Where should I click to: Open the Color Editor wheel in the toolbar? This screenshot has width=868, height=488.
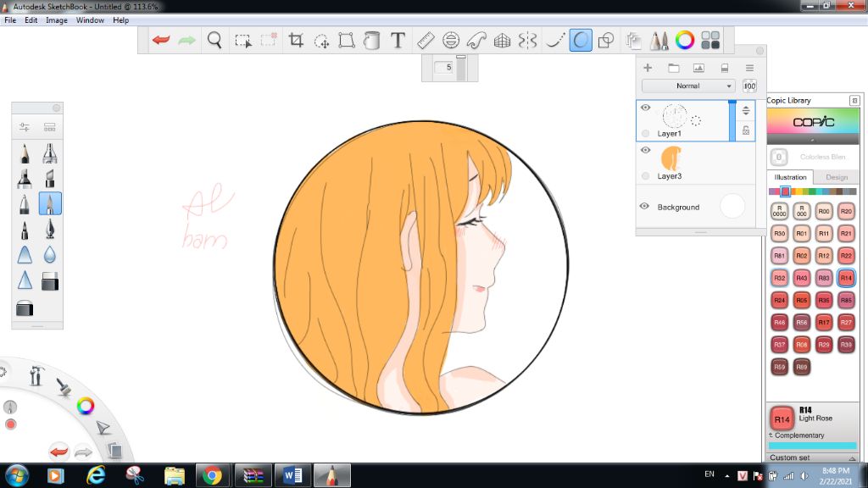685,41
